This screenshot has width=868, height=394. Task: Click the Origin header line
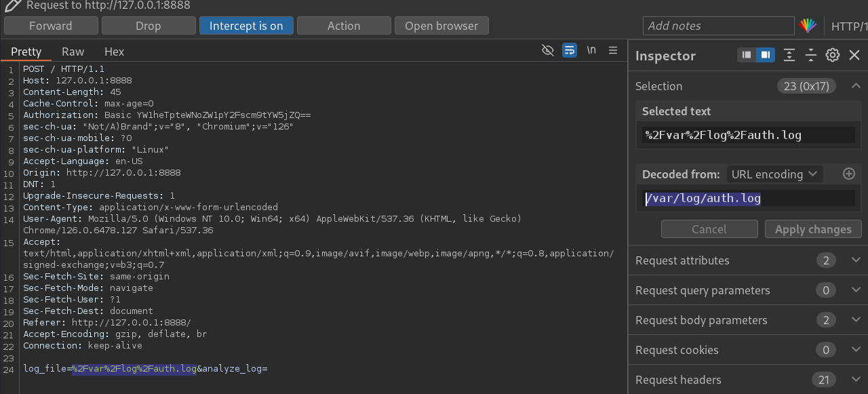[102, 173]
